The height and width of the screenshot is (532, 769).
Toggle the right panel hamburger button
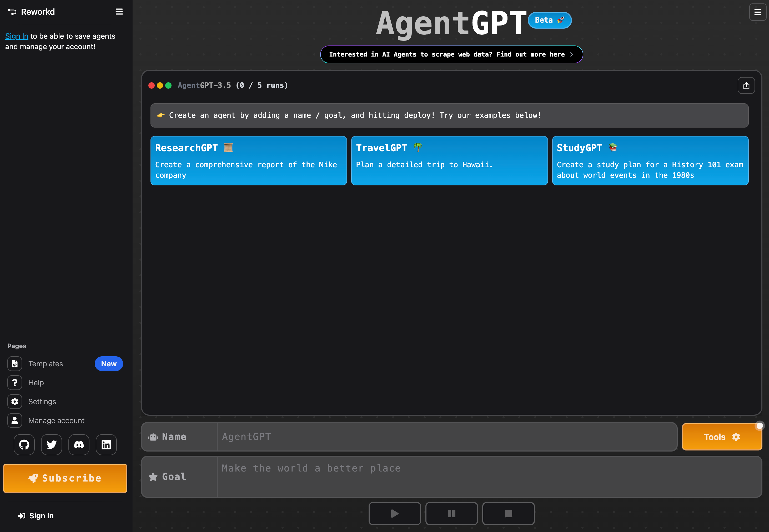pyautogui.click(x=758, y=12)
